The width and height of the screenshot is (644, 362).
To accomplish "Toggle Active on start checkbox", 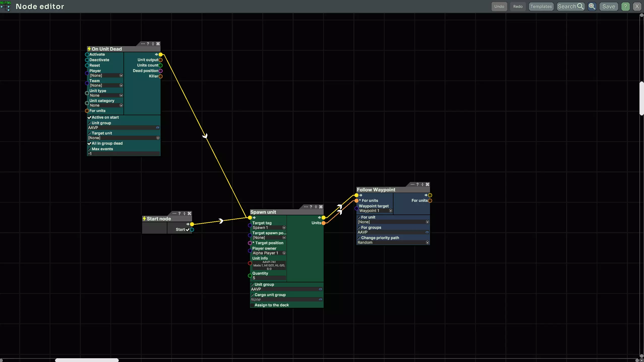I will [x=89, y=117].
